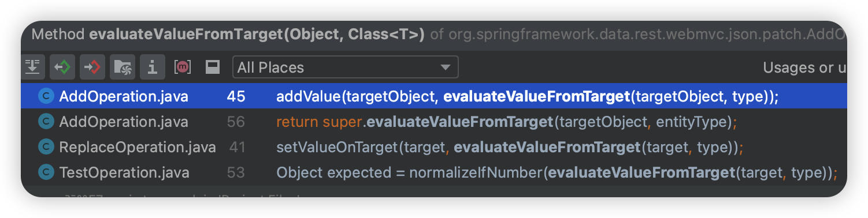
Task: Click the open in tool window icon
Action: [213, 67]
